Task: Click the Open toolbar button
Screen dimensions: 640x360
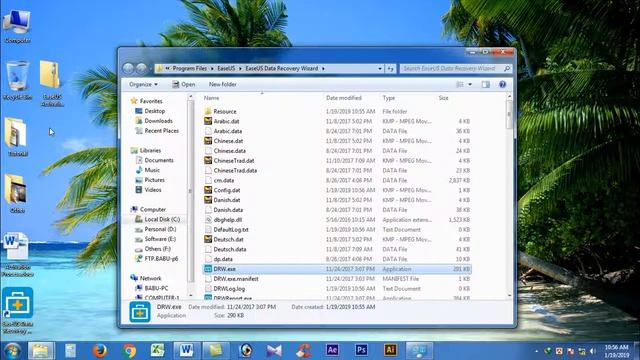Action: click(184, 84)
